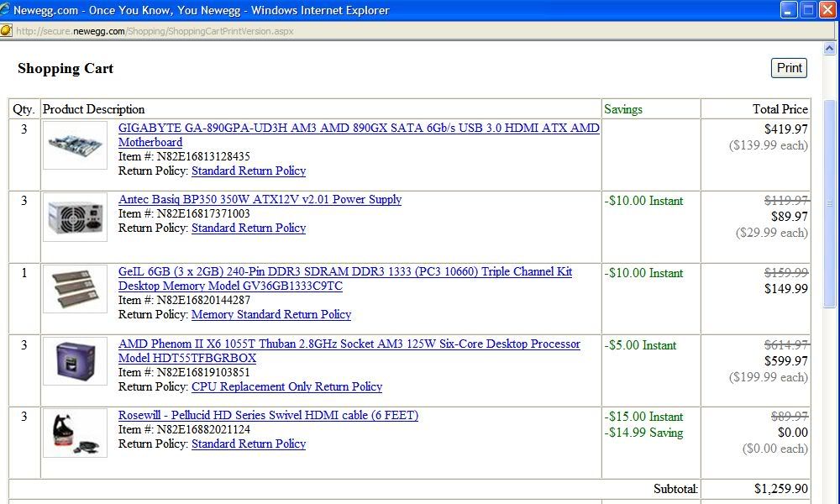The width and height of the screenshot is (840, 504).
Task: Click the Internet Explorer icon in title bar
Action: click(x=6, y=11)
